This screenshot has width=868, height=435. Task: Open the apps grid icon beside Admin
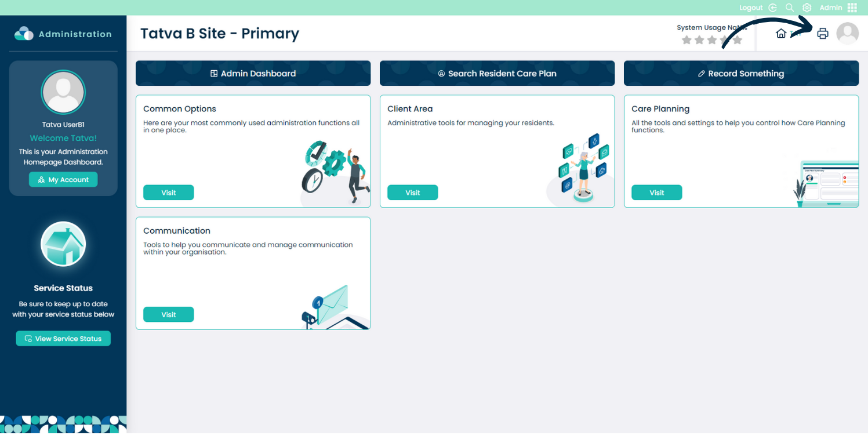pos(852,8)
